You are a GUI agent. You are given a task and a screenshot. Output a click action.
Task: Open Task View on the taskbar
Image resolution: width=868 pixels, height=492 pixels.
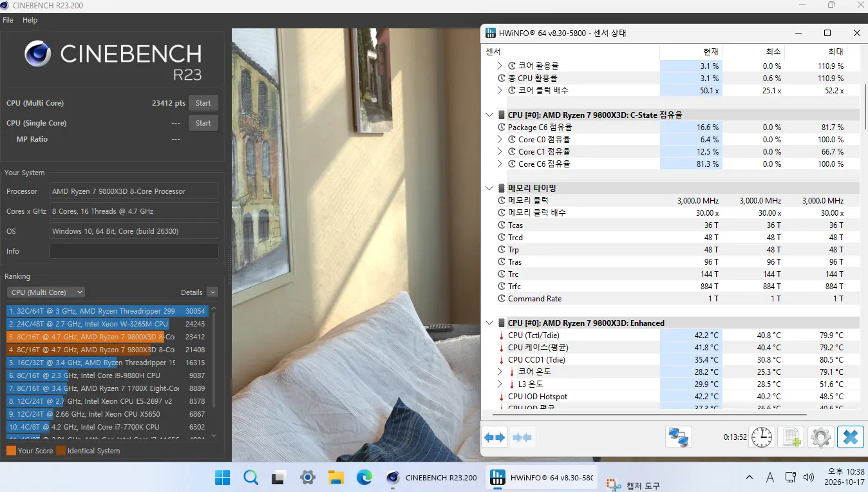[x=279, y=477]
